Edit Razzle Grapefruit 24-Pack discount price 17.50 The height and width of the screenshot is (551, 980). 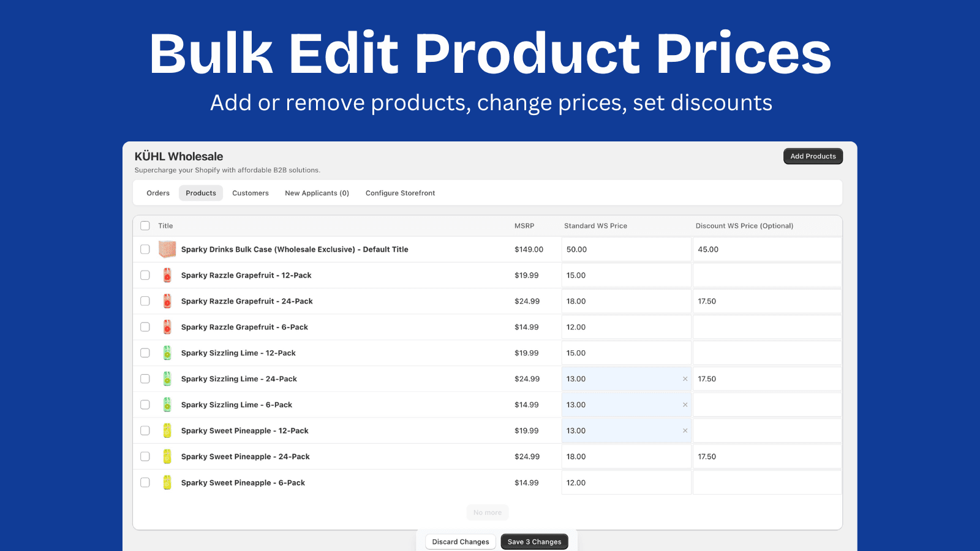click(767, 301)
